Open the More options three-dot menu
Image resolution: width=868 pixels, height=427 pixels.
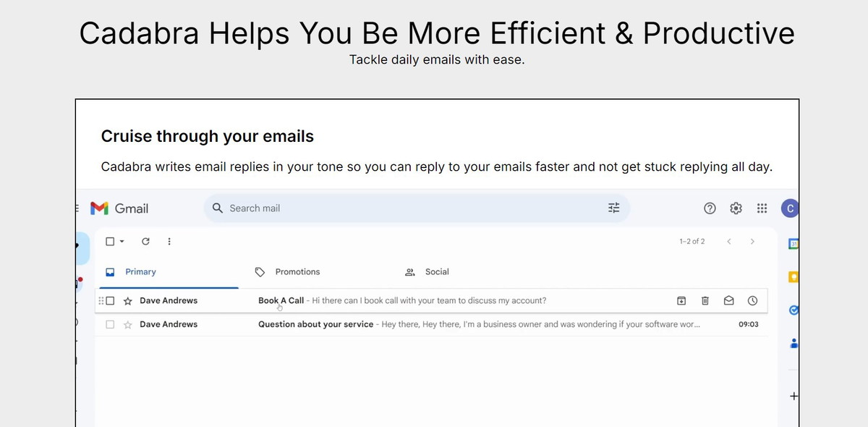[169, 242]
